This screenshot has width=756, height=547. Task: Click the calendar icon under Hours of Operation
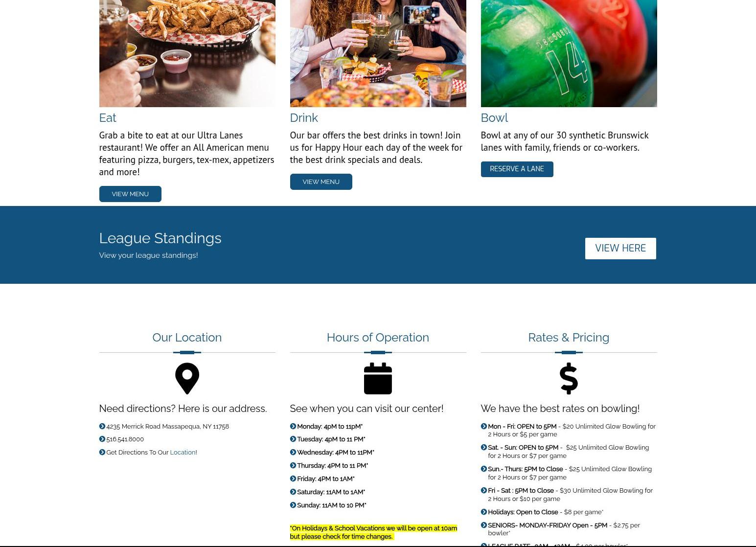[x=378, y=378]
